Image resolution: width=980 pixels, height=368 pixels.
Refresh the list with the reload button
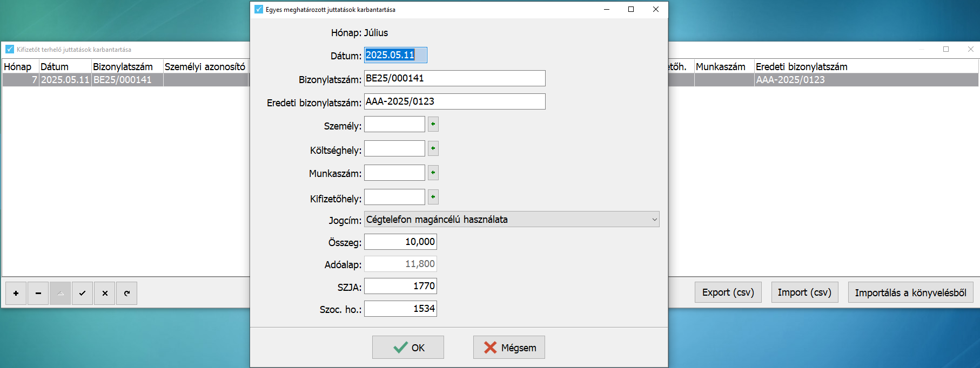(x=126, y=293)
